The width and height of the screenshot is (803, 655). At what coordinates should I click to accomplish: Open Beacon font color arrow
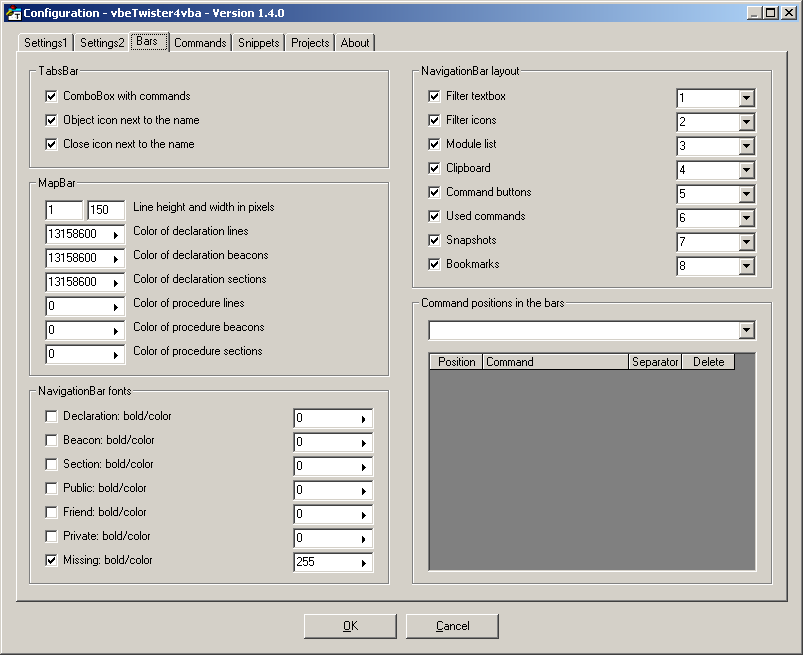click(364, 443)
